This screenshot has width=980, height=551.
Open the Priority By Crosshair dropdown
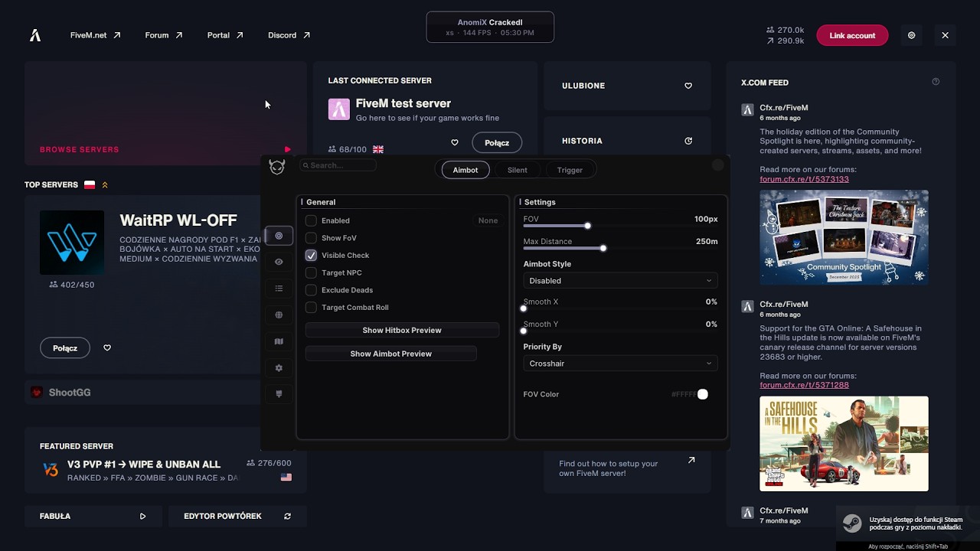(x=620, y=364)
